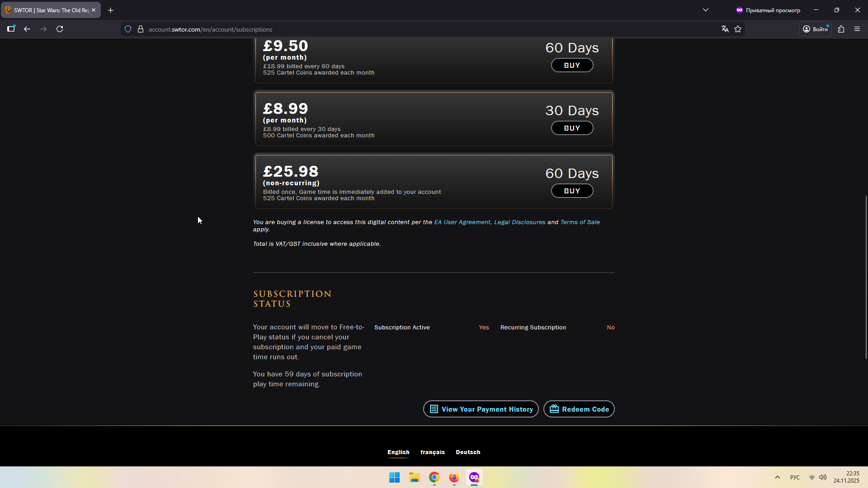
Task: Switch site language to français
Action: click(432, 452)
